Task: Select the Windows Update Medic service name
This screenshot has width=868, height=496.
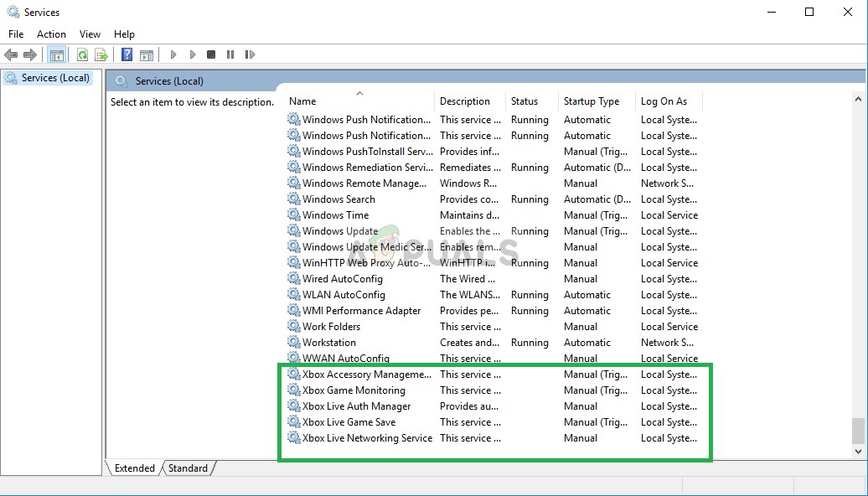Action: [x=366, y=247]
